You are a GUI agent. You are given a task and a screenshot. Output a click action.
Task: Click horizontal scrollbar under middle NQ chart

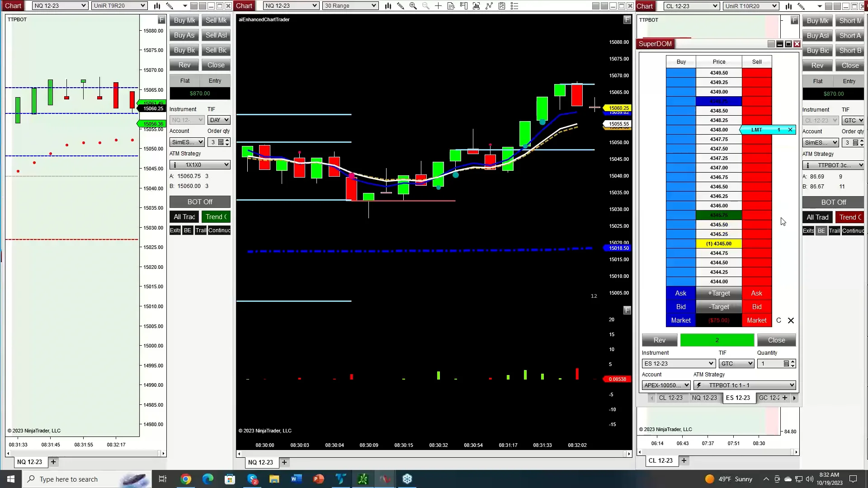[434, 453]
